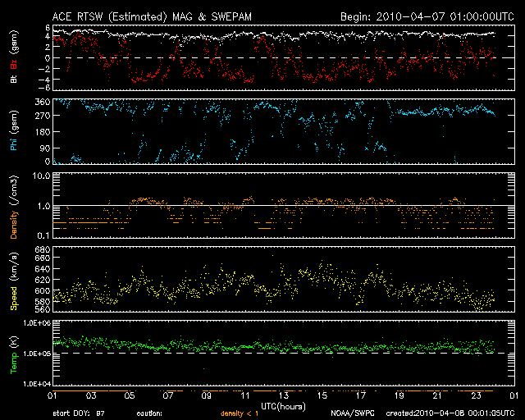Click the UTC(hours) x-axis label

(283, 405)
